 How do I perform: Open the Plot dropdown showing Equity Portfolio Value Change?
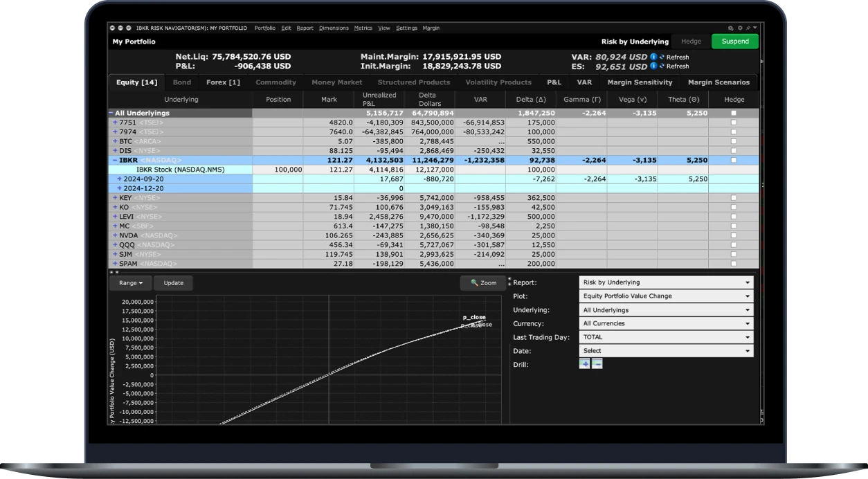click(666, 296)
